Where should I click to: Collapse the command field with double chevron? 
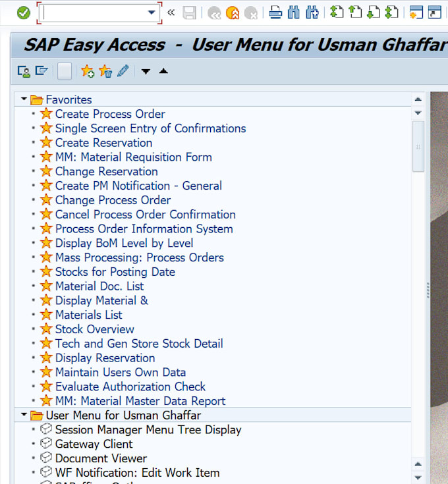tap(171, 13)
